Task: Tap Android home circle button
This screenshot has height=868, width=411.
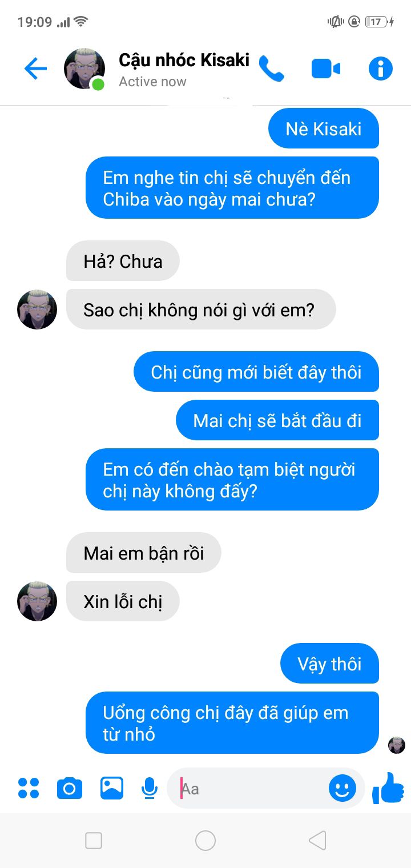Action: 205,840
